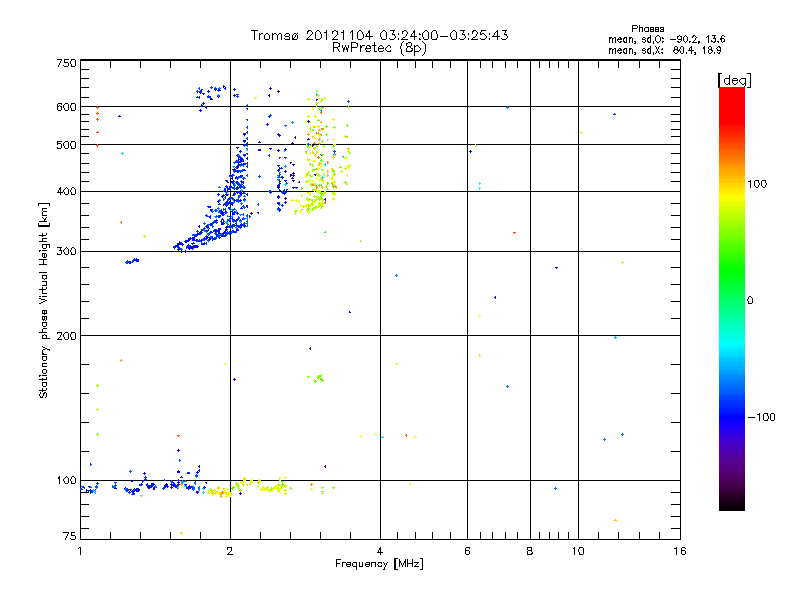Viewport: 800px width, 600px height.
Task: Click the plot title 'Tromsø 20121104 03:24:00-03:25:43'
Action: pos(379,35)
